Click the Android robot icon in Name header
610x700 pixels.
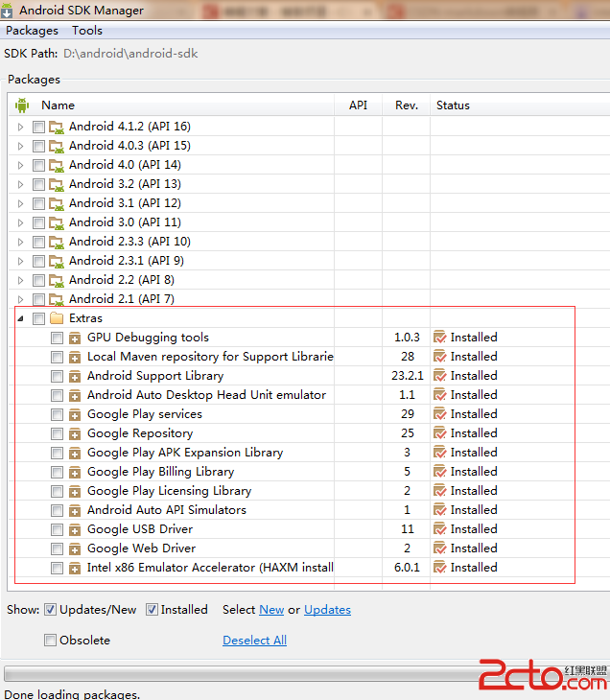coord(22,105)
